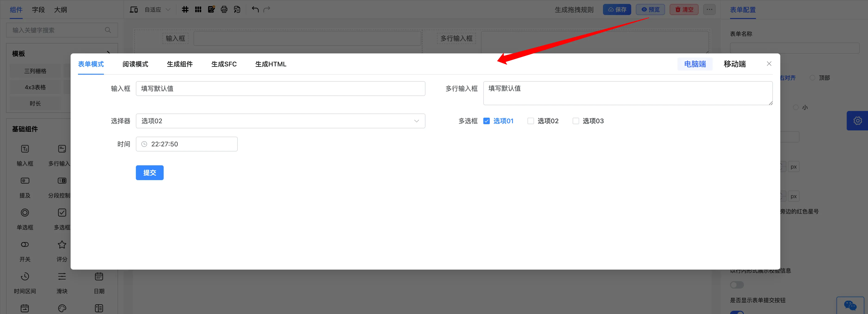Toggle the inline validation message switch
The height and width of the screenshot is (314, 868).
737,285
